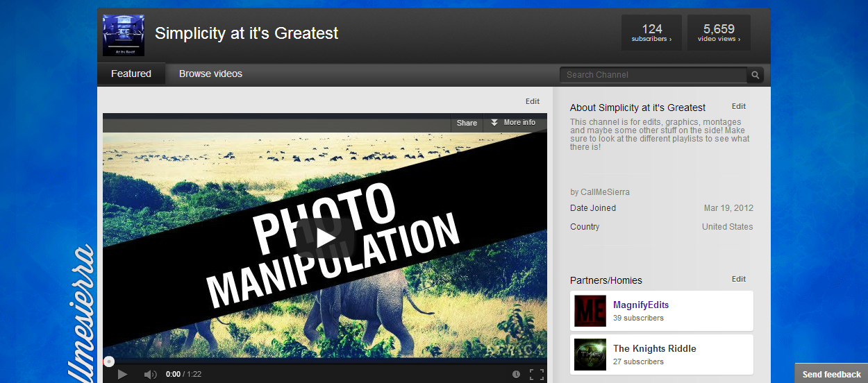Edit the featured video section

click(533, 101)
